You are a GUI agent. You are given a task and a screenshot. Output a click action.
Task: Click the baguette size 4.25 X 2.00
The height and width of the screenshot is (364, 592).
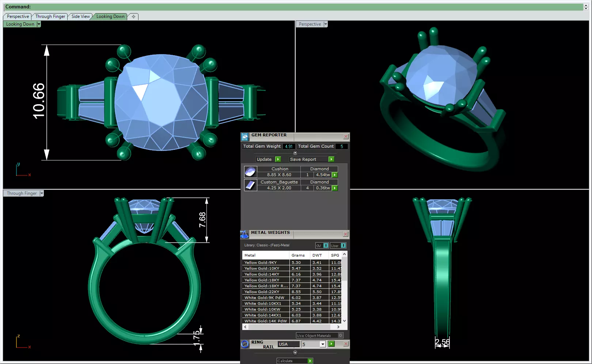[x=279, y=188]
